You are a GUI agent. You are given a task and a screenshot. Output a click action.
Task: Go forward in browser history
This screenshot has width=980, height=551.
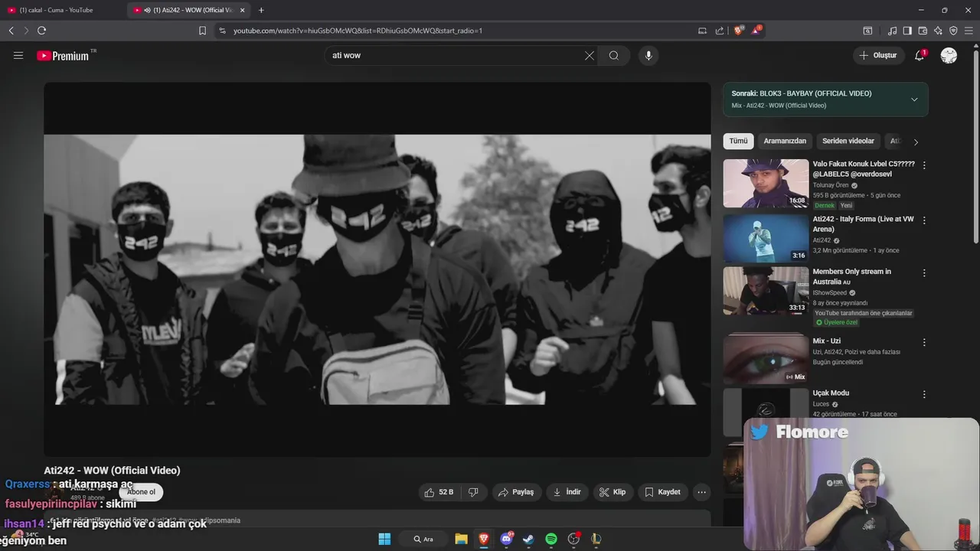pyautogui.click(x=26, y=31)
